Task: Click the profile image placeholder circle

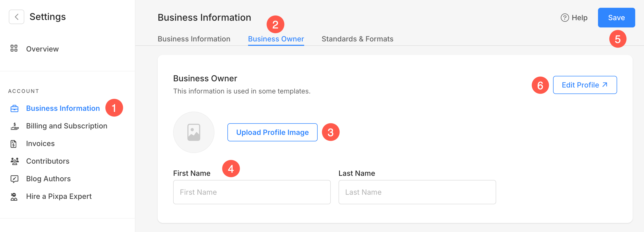Action: [x=194, y=132]
